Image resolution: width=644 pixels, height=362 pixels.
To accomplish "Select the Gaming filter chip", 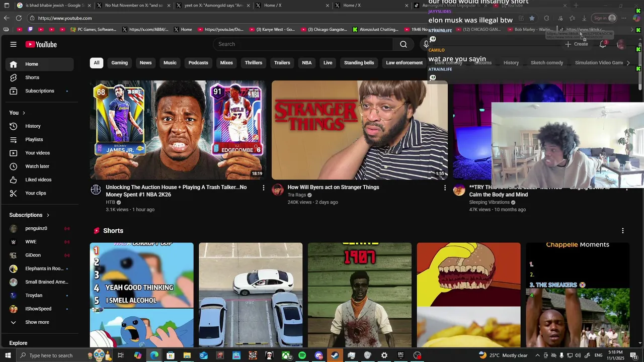I will pos(119,63).
